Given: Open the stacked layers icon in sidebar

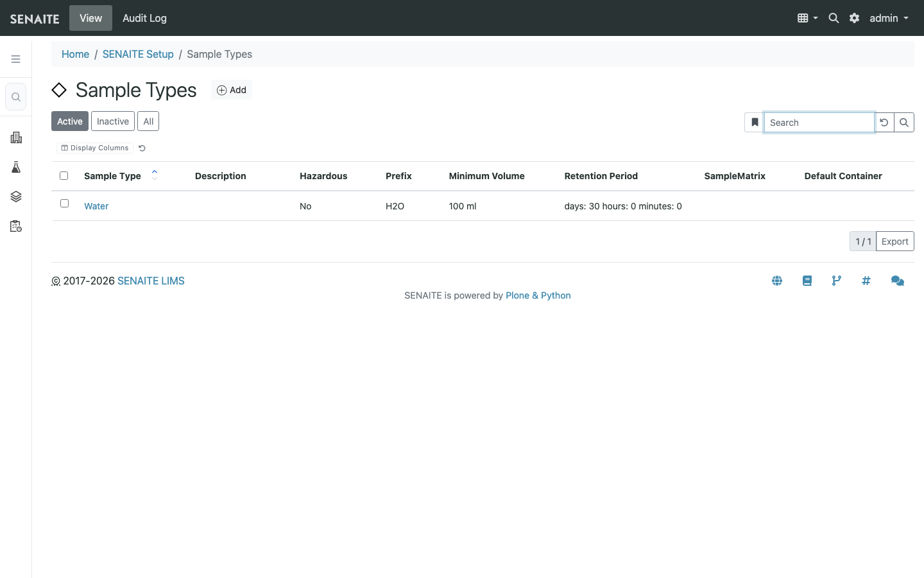Looking at the screenshot, I should (x=16, y=197).
